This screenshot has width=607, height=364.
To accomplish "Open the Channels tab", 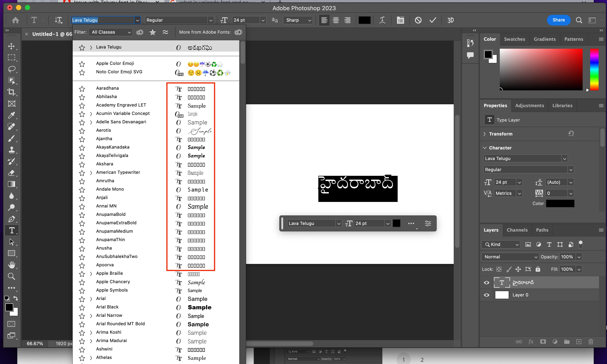I will [x=517, y=230].
